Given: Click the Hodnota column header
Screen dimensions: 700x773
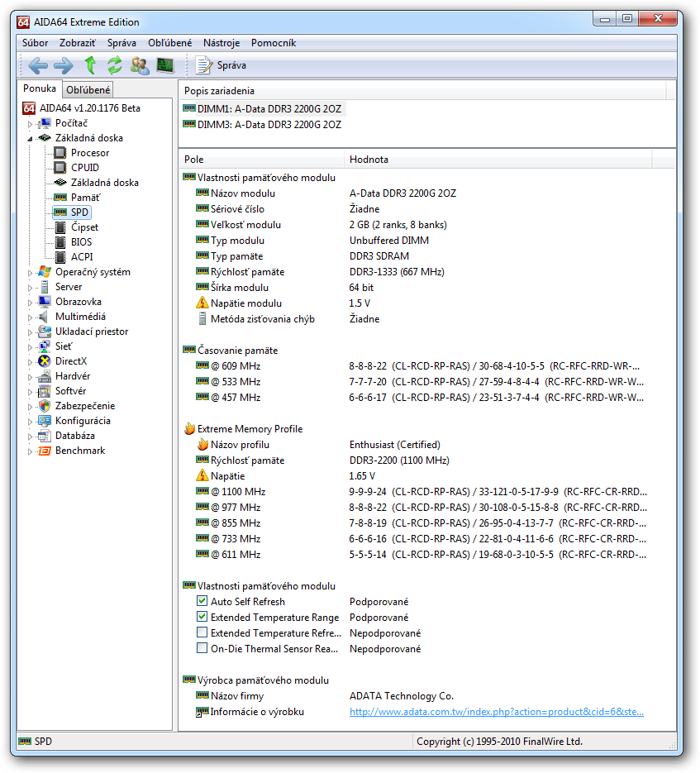Looking at the screenshot, I should click(x=498, y=160).
